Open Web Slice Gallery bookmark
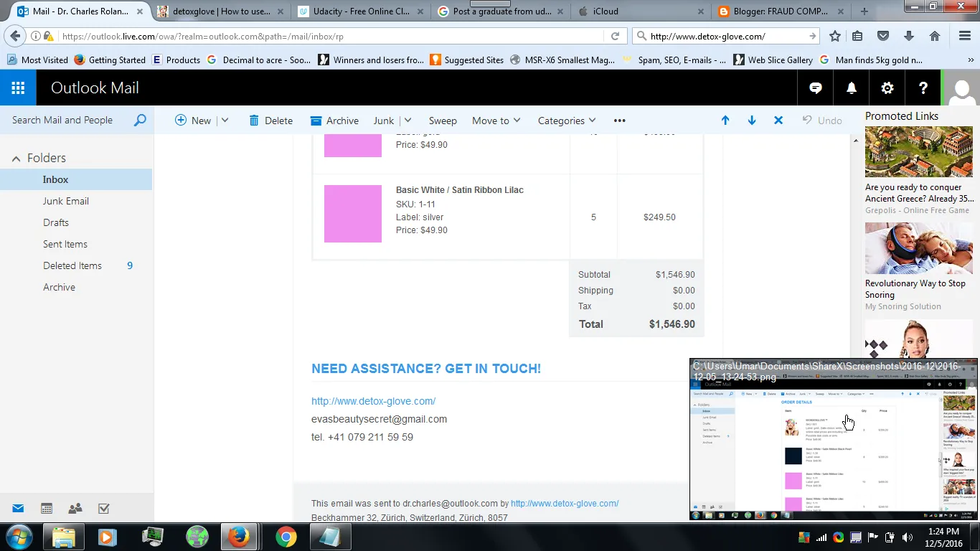Image resolution: width=980 pixels, height=551 pixels. coord(773,60)
